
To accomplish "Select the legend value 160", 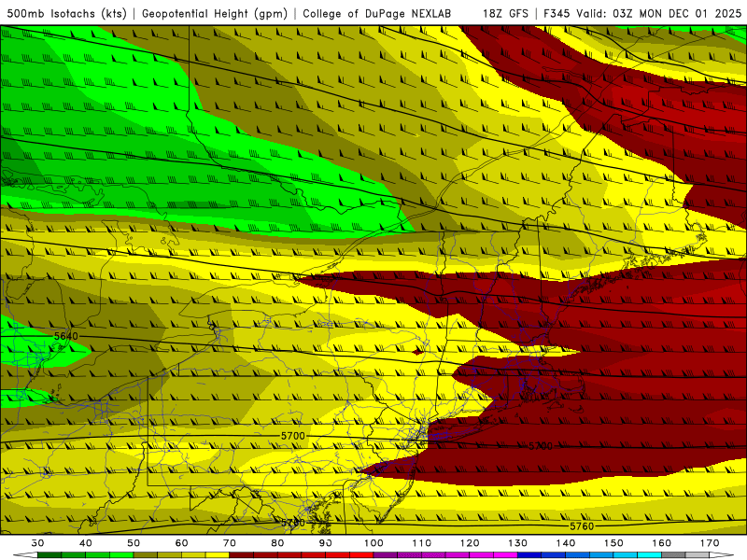I will (662, 543).
